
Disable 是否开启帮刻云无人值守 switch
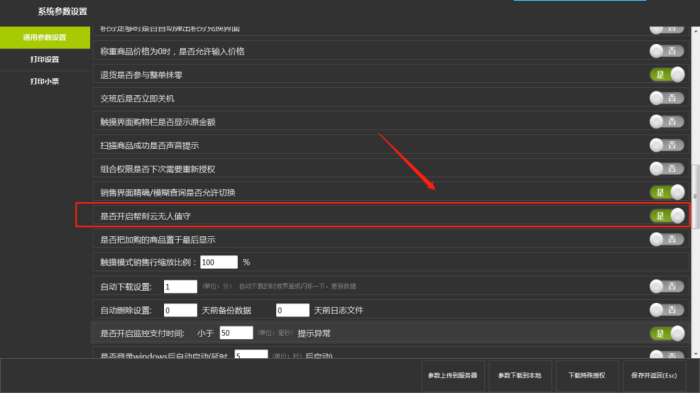pyautogui.click(x=667, y=216)
